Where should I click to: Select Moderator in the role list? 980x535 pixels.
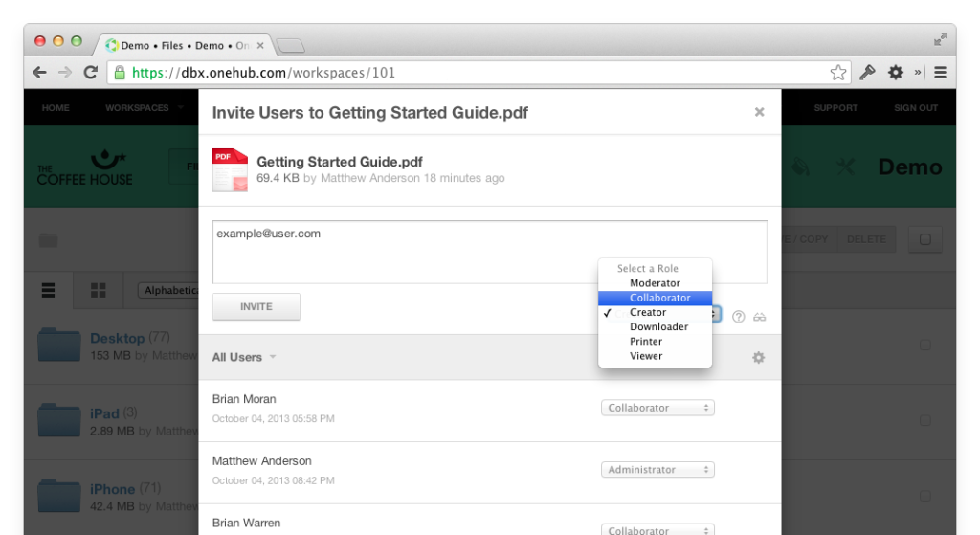pos(655,283)
